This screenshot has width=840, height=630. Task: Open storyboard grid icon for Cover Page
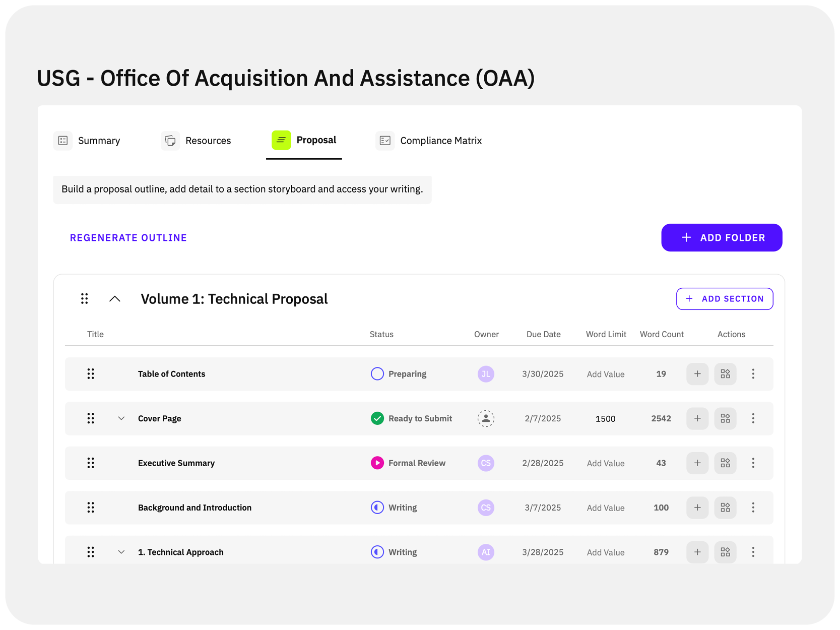[725, 418]
